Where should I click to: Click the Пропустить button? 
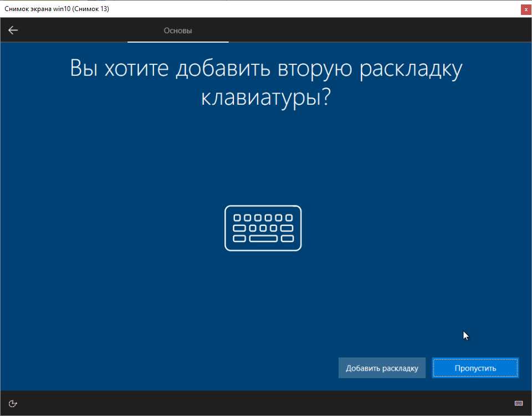point(475,368)
